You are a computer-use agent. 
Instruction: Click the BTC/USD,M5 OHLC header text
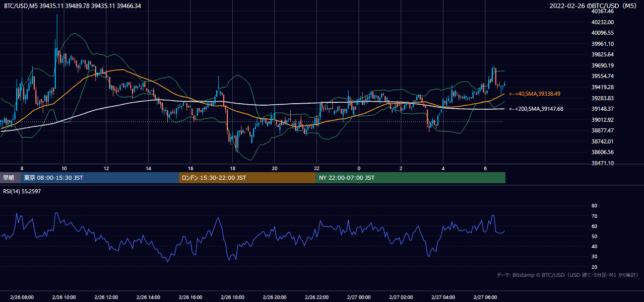coord(73,6)
